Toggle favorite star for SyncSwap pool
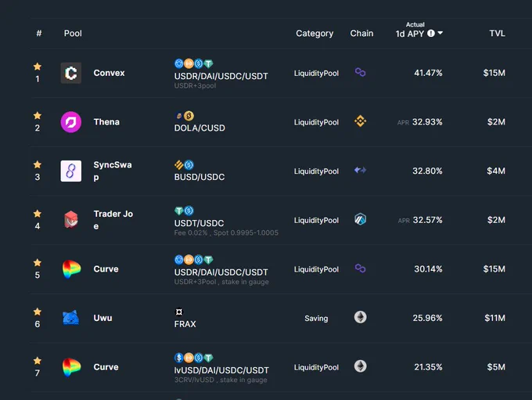The height and width of the screenshot is (400, 532). [38, 164]
